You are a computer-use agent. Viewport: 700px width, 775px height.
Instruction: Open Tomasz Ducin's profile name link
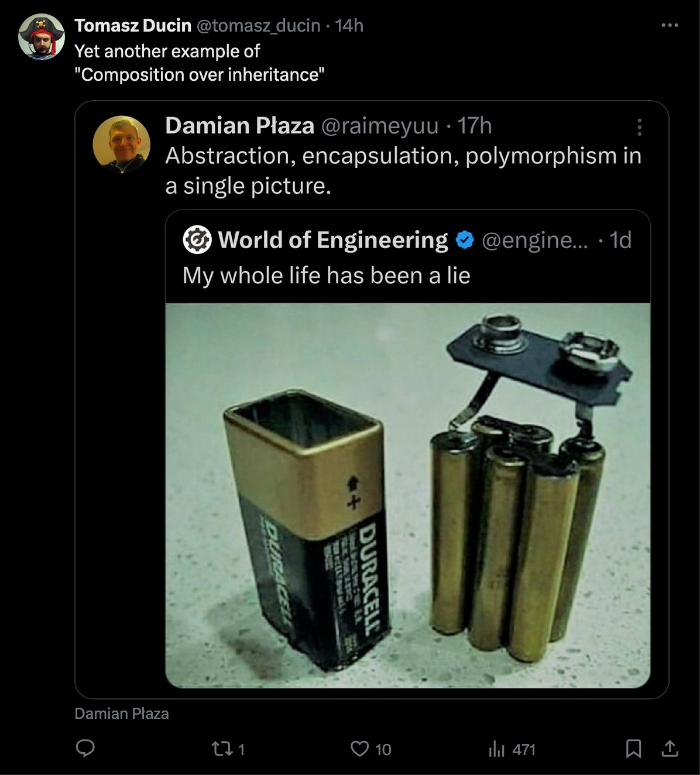click(133, 26)
